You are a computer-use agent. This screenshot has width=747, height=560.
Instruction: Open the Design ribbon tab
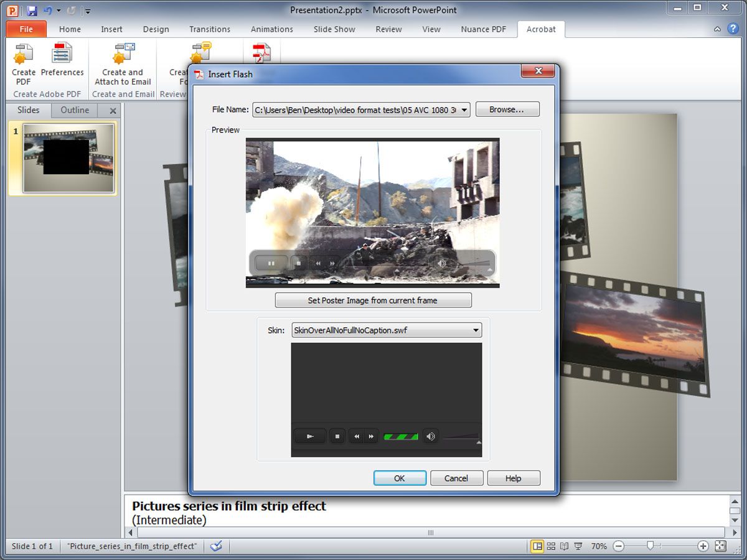(156, 29)
